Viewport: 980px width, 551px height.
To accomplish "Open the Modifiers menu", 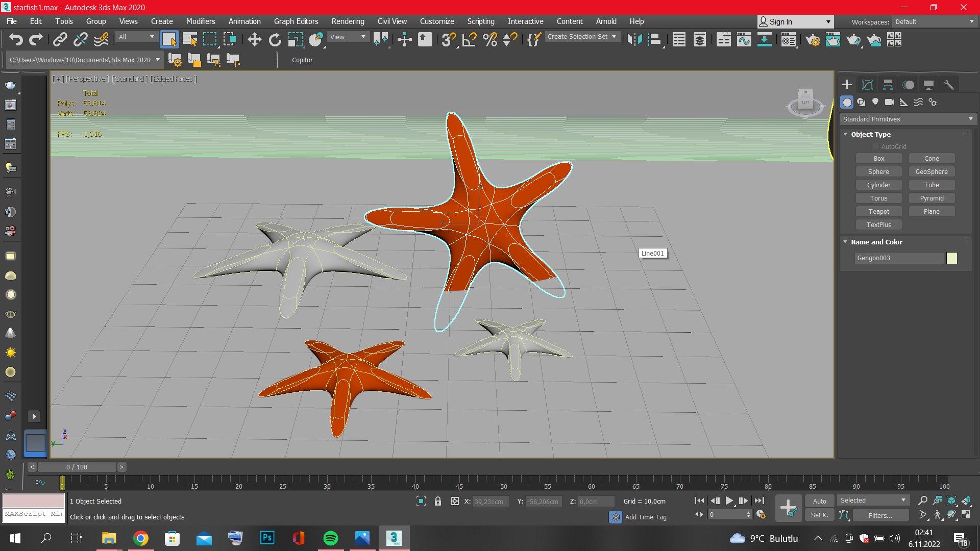I will click(x=200, y=21).
